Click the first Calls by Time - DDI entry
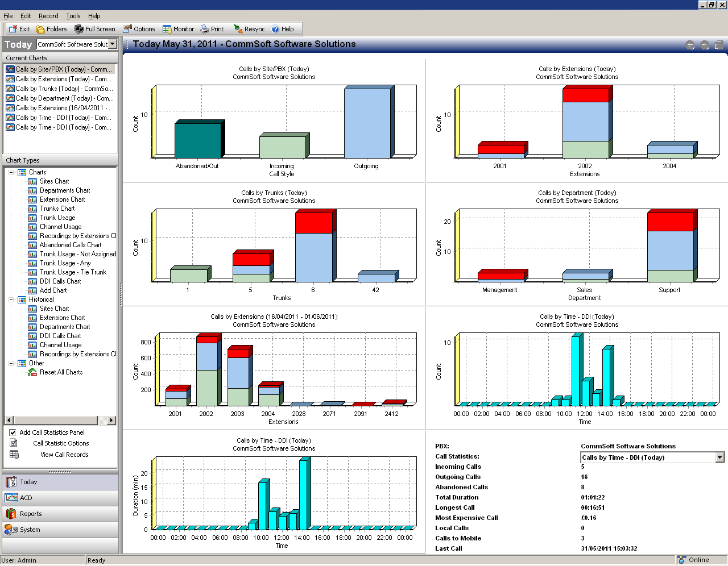 pyautogui.click(x=59, y=118)
